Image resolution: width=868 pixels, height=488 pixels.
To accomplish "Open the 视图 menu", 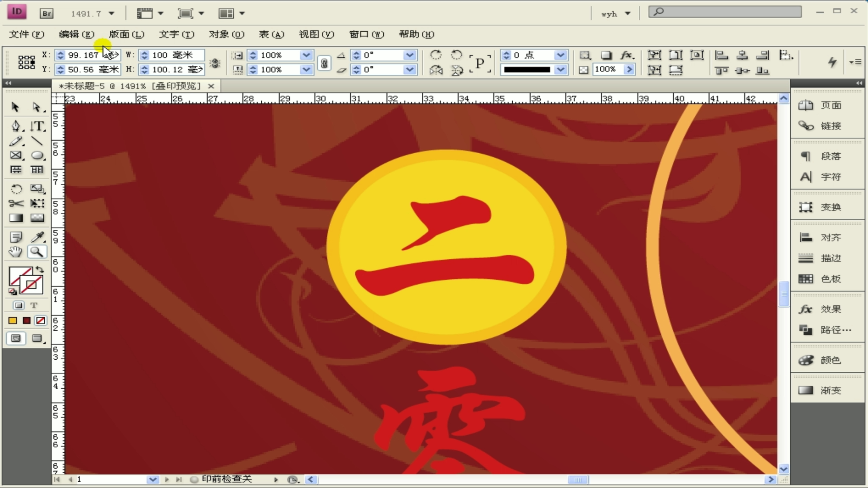I will 316,34.
